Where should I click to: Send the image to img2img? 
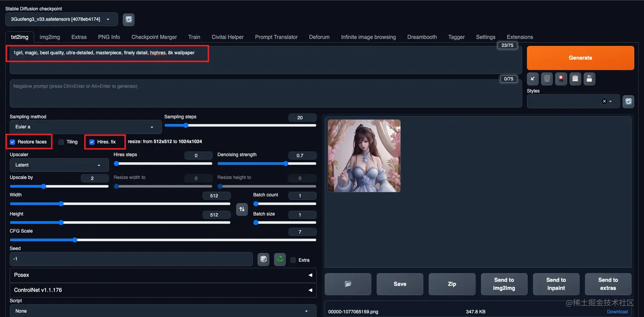click(504, 284)
